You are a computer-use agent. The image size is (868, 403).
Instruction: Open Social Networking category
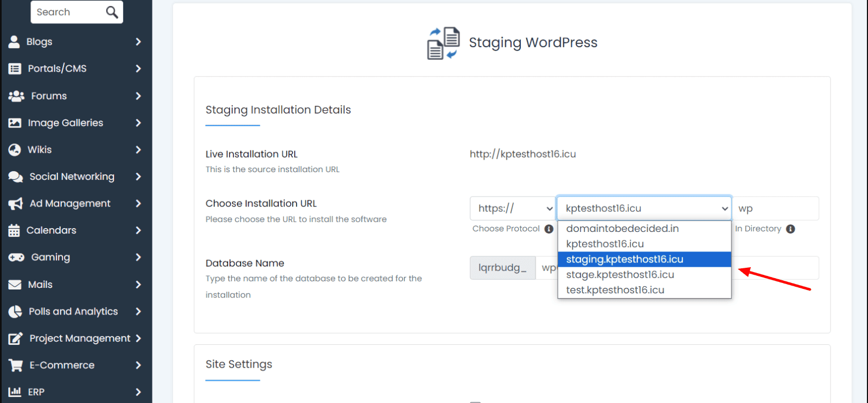[x=72, y=177]
